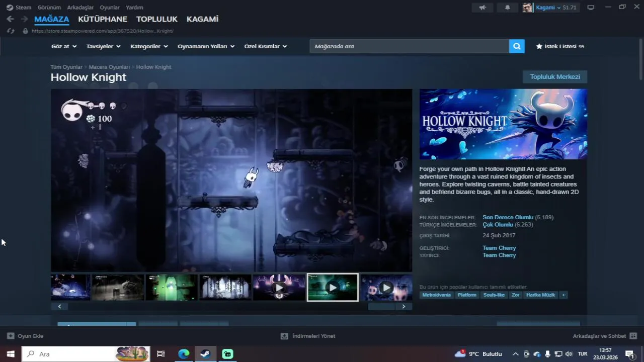Reload the store page using refresh icon
The width and height of the screenshot is (644, 362).
click(x=11, y=31)
